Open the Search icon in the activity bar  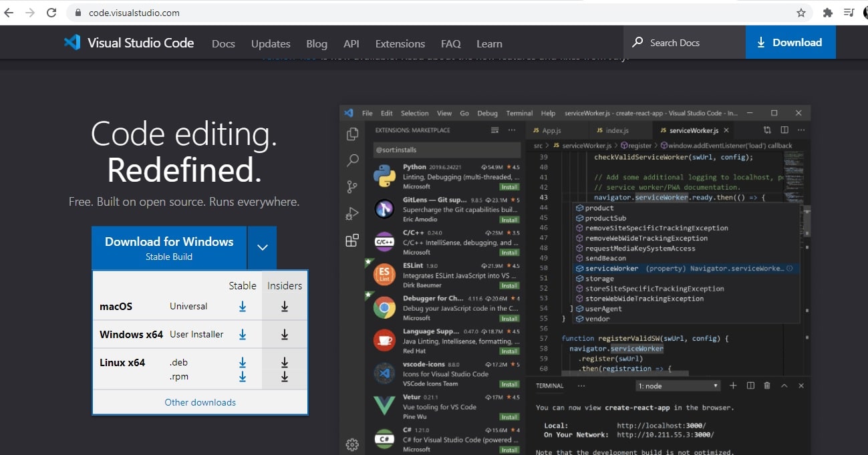(x=352, y=160)
